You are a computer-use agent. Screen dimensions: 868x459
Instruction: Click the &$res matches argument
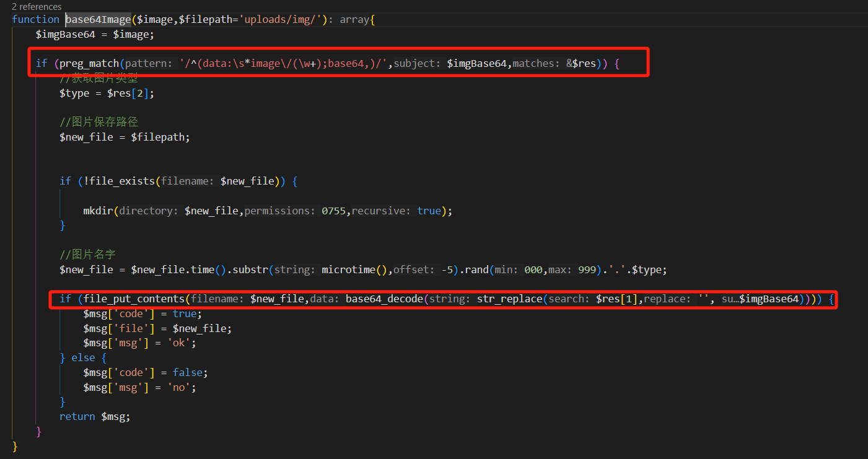pyautogui.click(x=581, y=64)
